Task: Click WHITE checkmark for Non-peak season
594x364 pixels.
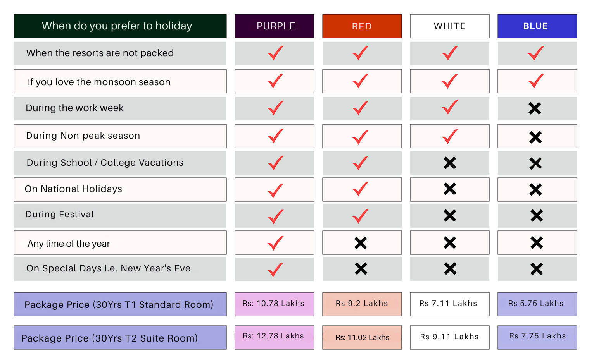Action: (x=450, y=136)
